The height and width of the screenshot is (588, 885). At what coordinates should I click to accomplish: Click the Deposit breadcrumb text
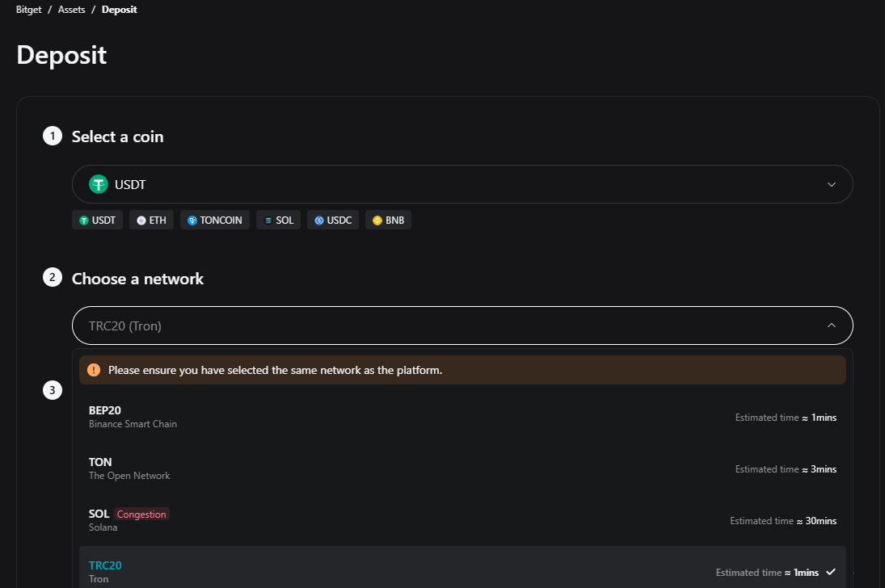(119, 10)
